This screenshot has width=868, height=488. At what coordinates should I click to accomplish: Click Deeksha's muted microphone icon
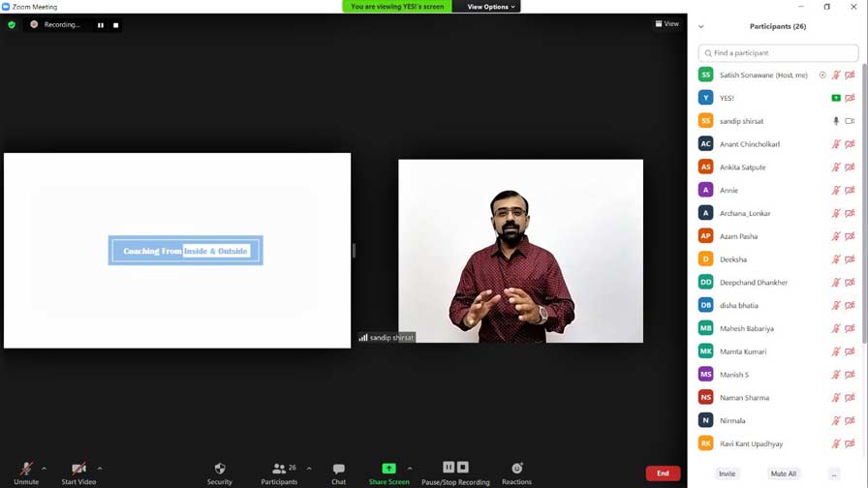836,259
